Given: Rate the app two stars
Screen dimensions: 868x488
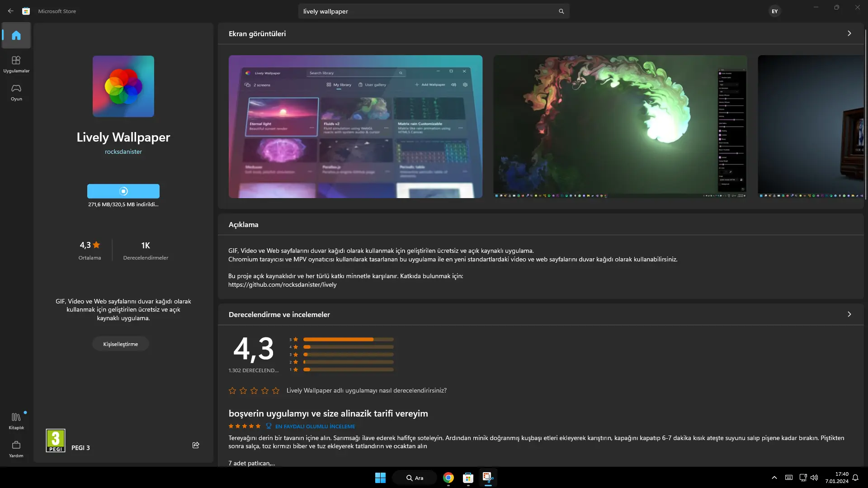Looking at the screenshot, I should (243, 391).
